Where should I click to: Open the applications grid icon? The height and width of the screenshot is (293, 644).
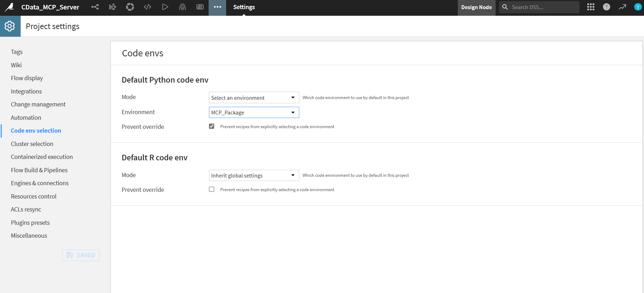click(x=591, y=7)
